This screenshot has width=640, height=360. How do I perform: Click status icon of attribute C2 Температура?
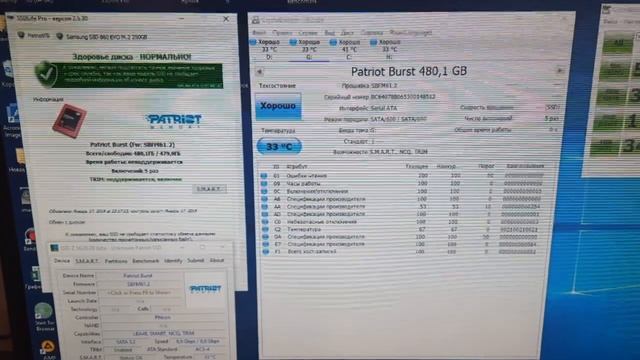265,229
